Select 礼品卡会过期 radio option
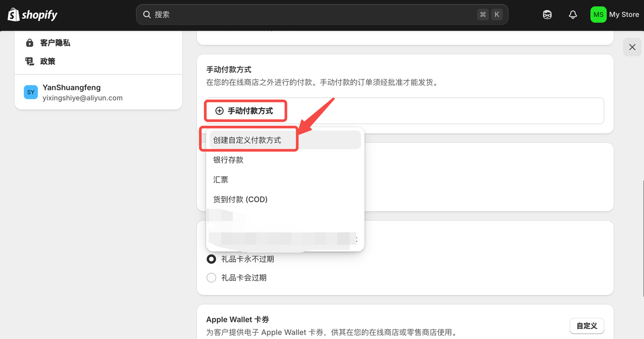Viewport: 644px width, 339px height. (211, 278)
